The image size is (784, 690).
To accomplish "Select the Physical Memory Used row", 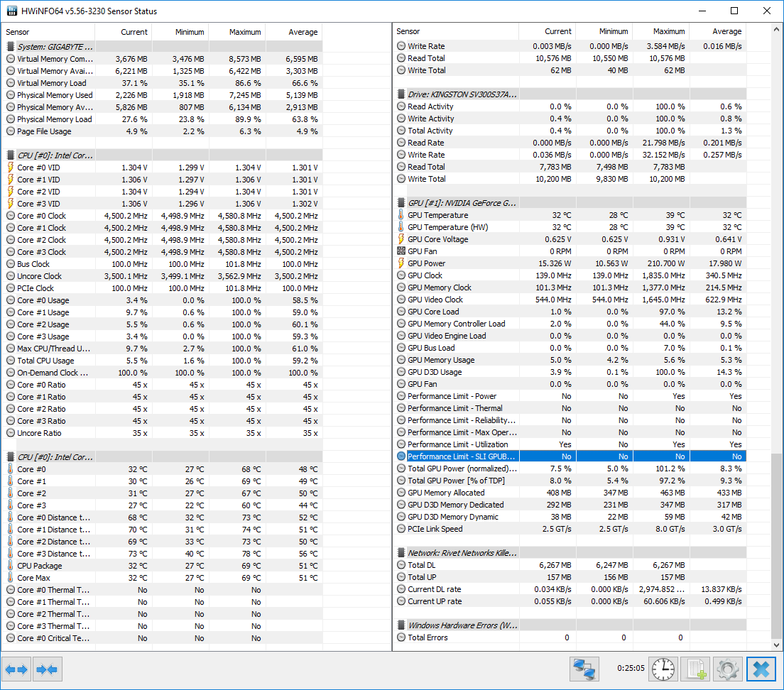I will point(163,95).
